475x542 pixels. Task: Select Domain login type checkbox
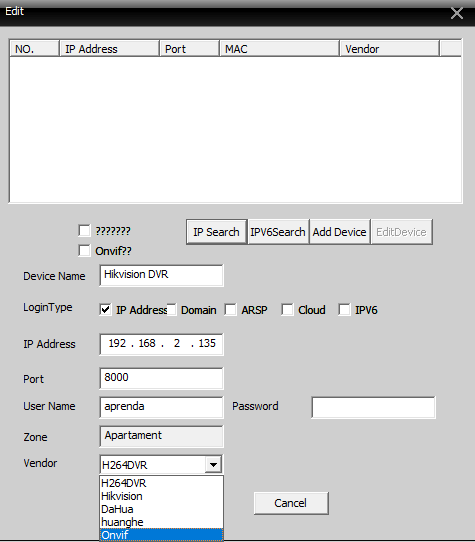[x=172, y=310]
